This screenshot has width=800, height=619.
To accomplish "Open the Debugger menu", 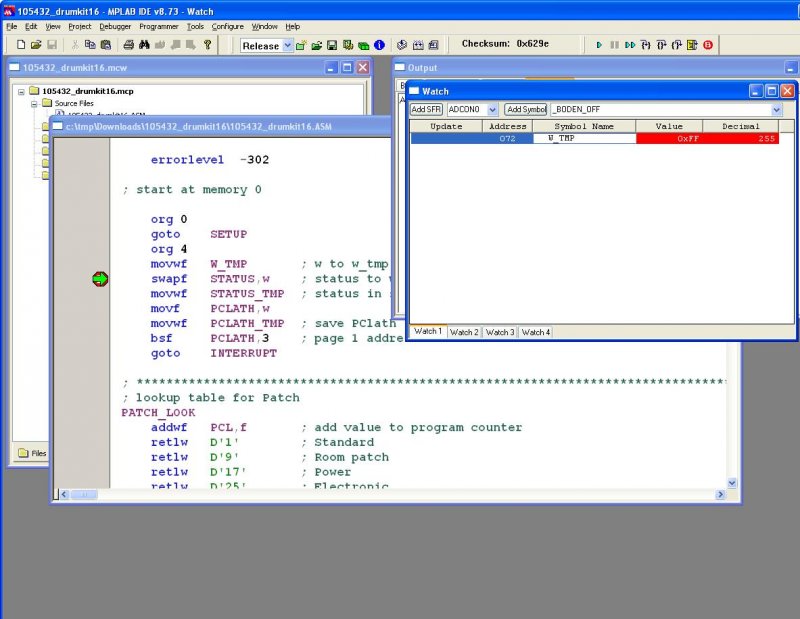I will tap(115, 27).
